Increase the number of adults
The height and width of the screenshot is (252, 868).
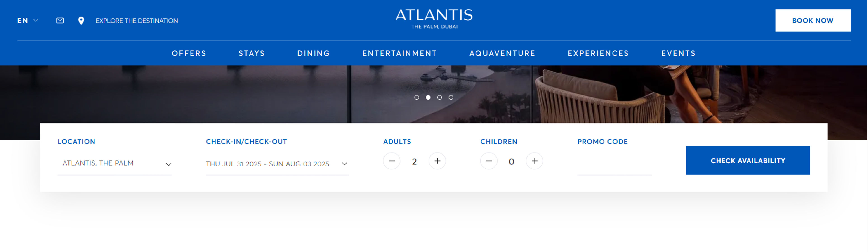click(437, 161)
